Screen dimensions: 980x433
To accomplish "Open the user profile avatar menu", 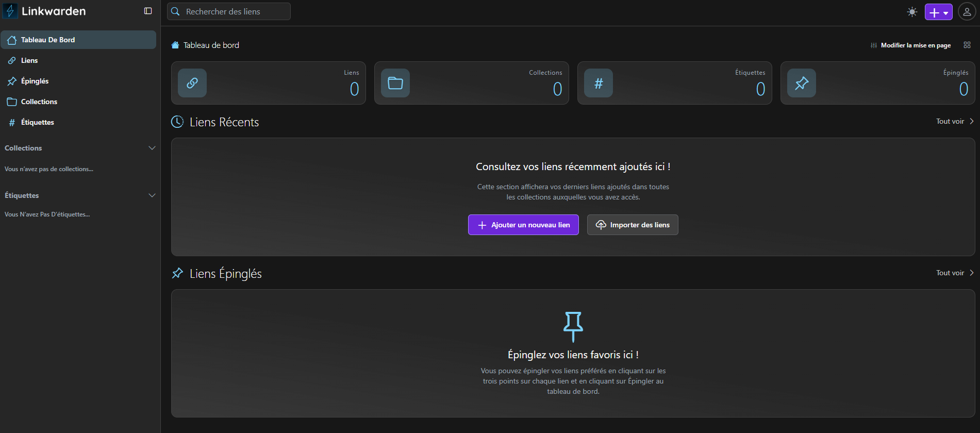I will click(967, 12).
